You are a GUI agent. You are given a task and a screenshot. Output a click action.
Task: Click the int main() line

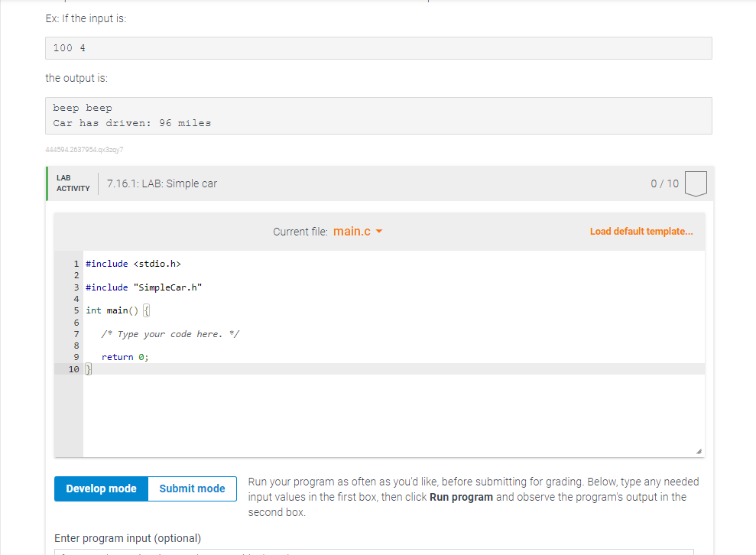point(118,310)
